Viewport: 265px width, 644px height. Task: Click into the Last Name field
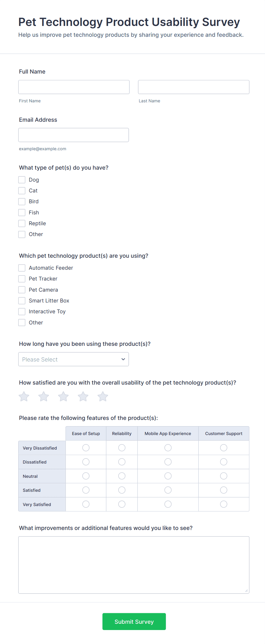coord(194,87)
